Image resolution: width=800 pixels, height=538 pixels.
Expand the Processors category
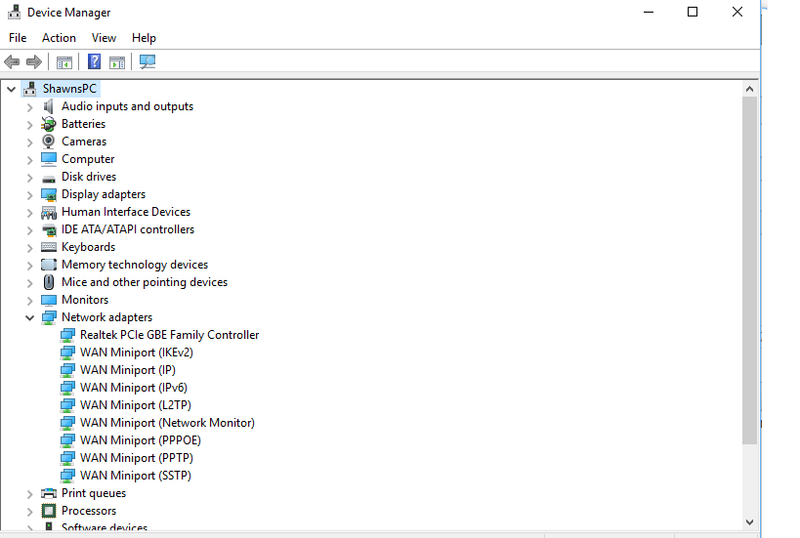[x=30, y=511]
